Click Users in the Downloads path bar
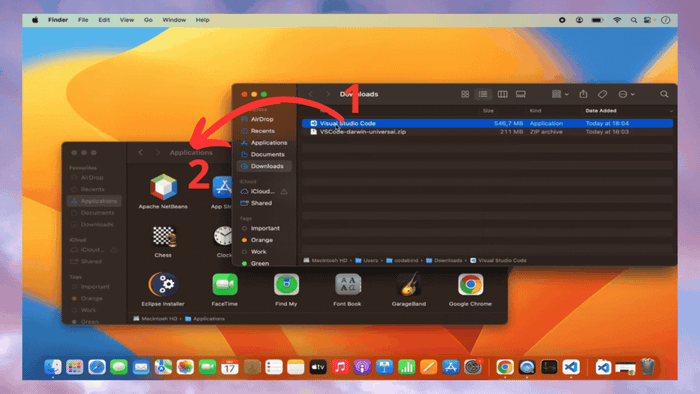 click(x=367, y=261)
